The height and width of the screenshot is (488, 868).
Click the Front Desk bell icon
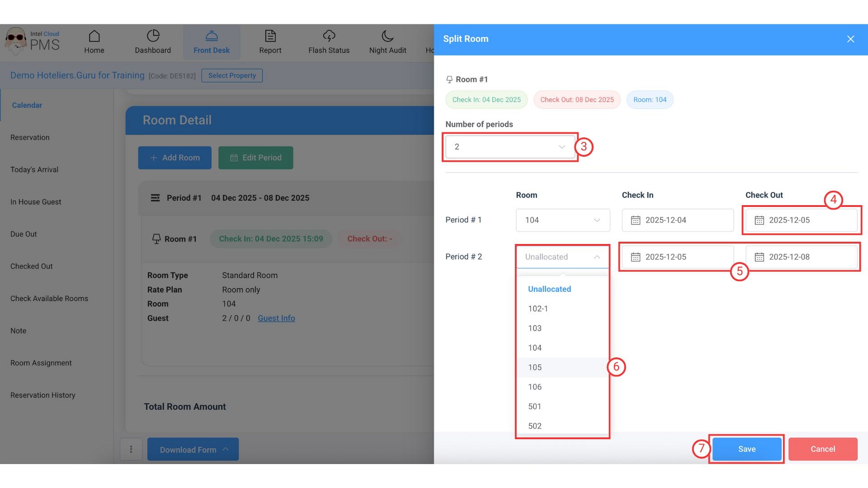211,36
